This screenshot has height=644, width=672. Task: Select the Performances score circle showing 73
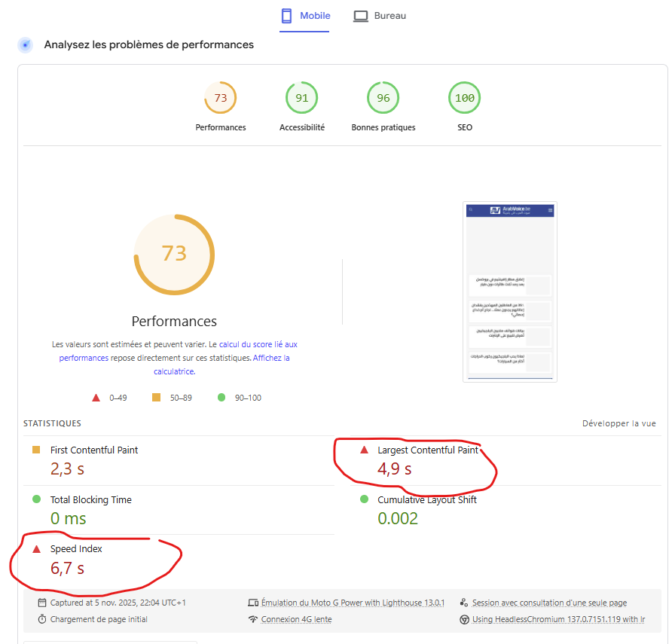click(220, 98)
